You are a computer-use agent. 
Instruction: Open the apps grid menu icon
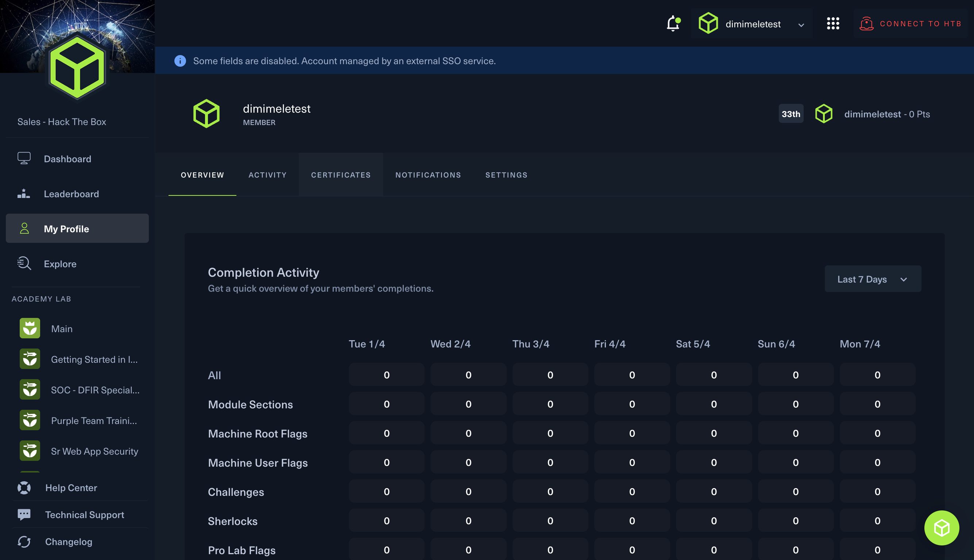pyautogui.click(x=833, y=23)
